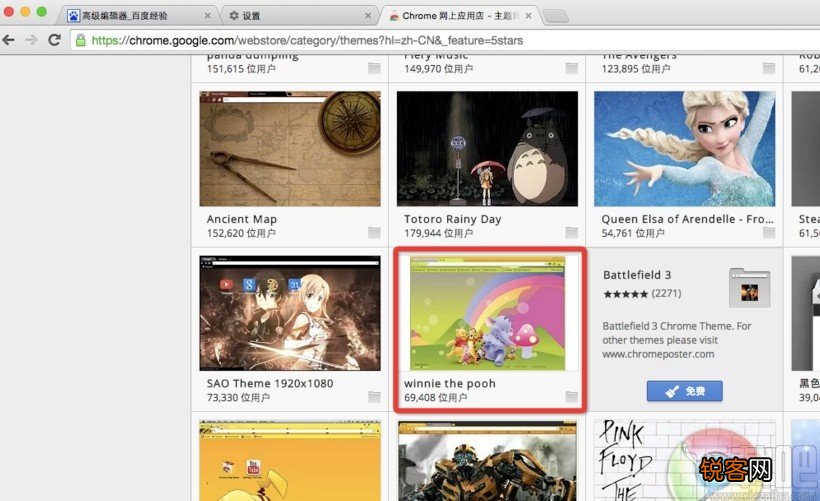Open the Transformers Bumblebee theme thumbnail
Image resolution: width=820 pixels, height=501 pixels.
pos(487,460)
